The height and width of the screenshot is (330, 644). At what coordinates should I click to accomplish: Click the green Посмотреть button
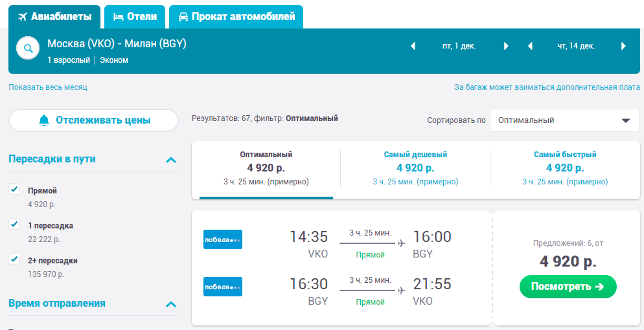[568, 287]
